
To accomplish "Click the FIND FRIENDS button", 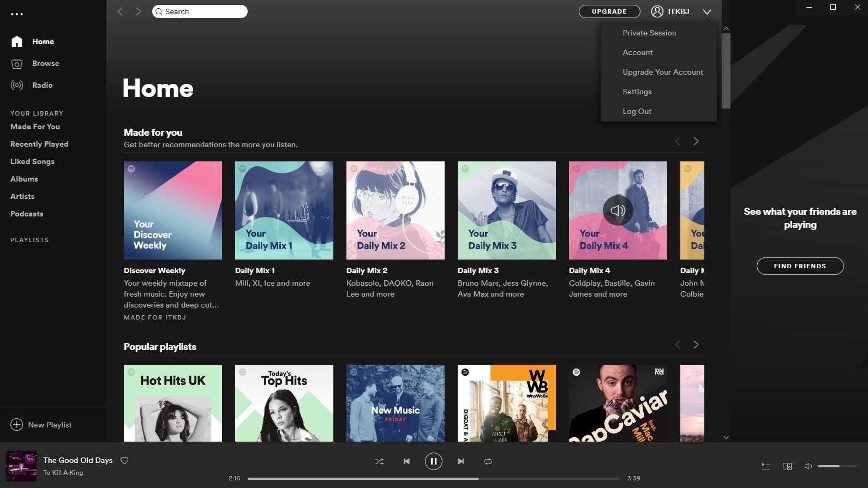I will (800, 266).
